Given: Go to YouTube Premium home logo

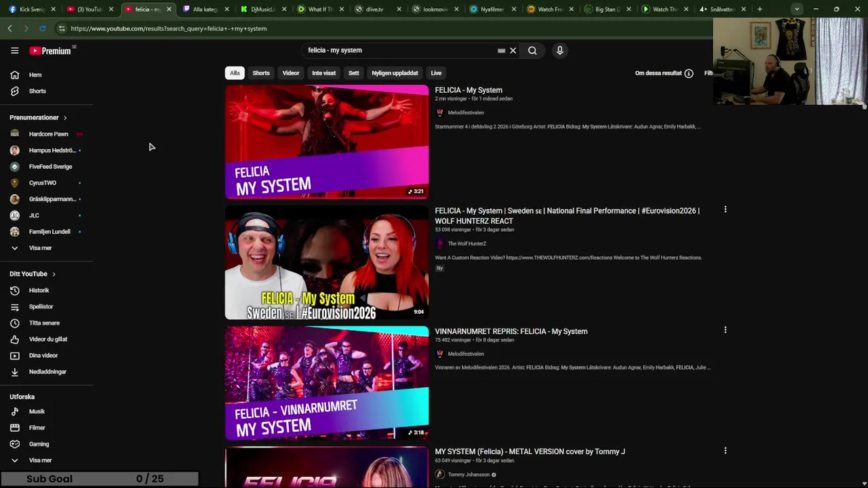Looking at the screenshot, I should pyautogui.click(x=51, y=51).
